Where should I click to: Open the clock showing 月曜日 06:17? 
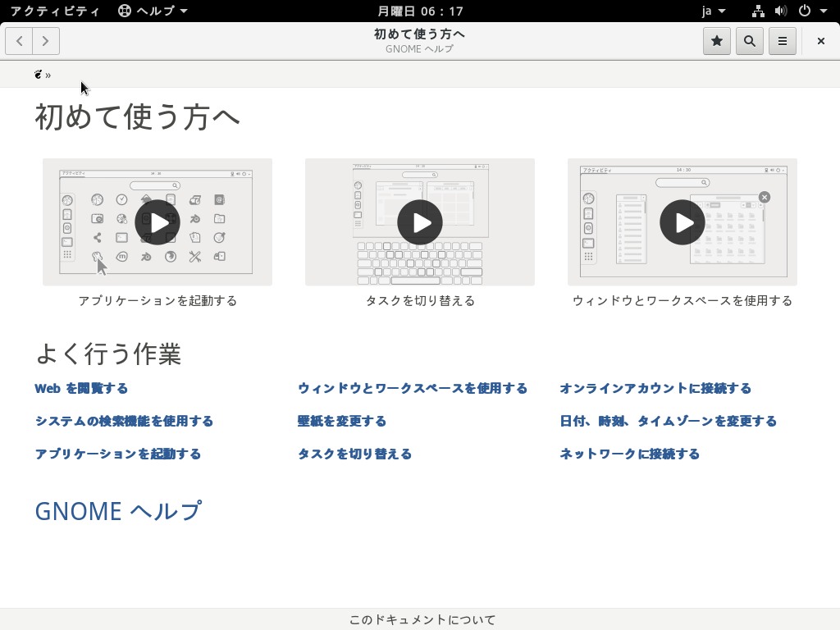pyautogui.click(x=420, y=11)
